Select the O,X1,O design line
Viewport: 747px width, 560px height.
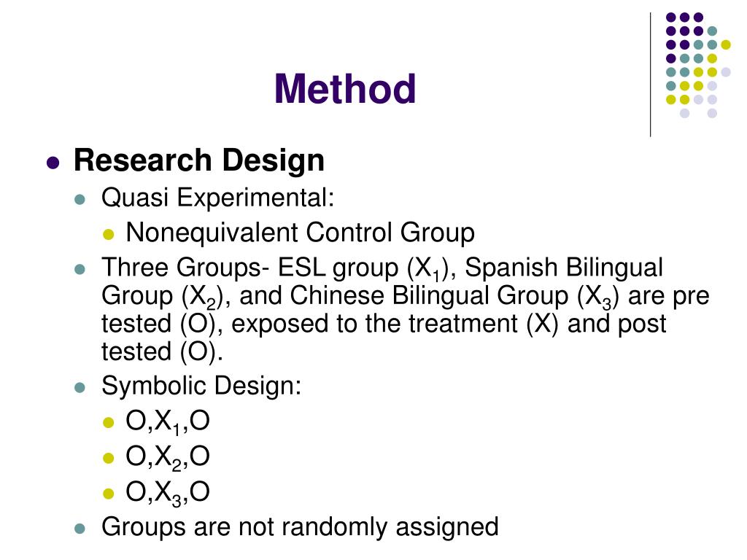[168, 422]
